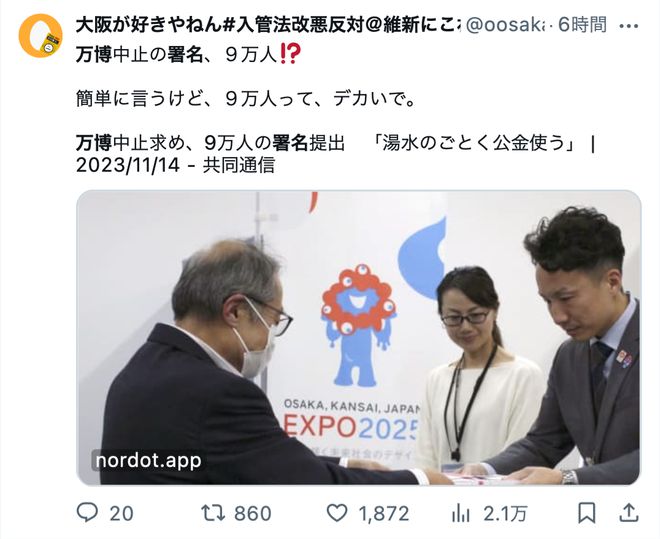Click the 共同通信 source text
This screenshot has height=539, width=660.
239,165
